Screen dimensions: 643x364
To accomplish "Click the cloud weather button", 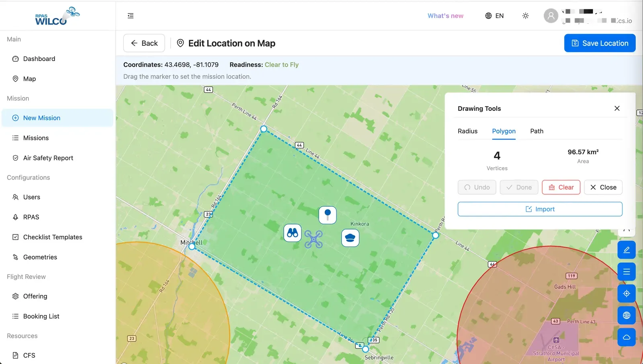I will tap(627, 337).
